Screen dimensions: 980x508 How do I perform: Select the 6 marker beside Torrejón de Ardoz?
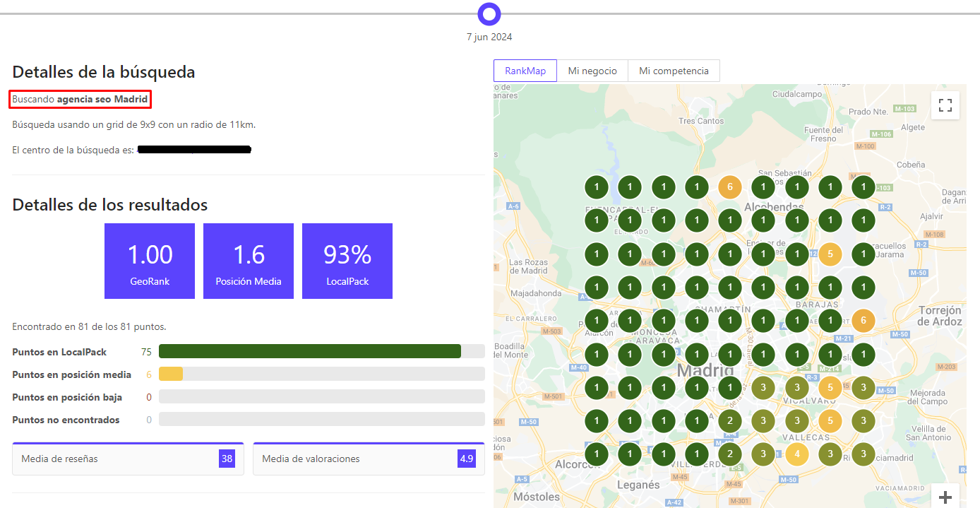pyautogui.click(x=864, y=321)
